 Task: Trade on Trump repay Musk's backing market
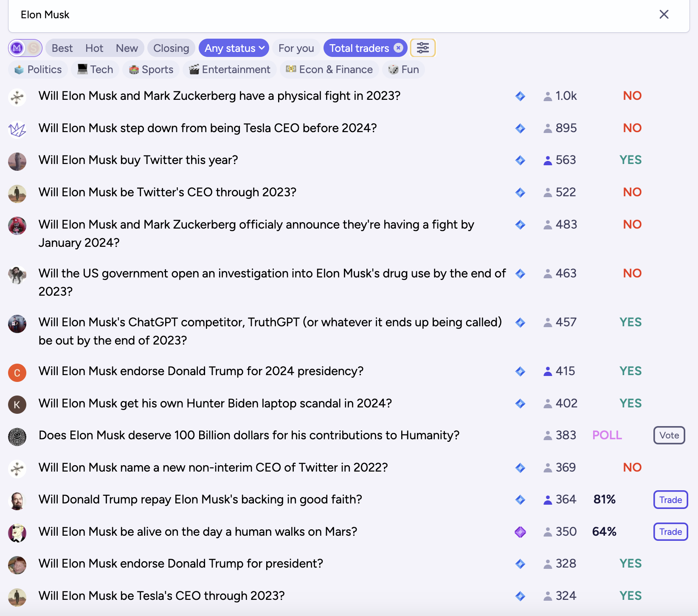(670, 500)
